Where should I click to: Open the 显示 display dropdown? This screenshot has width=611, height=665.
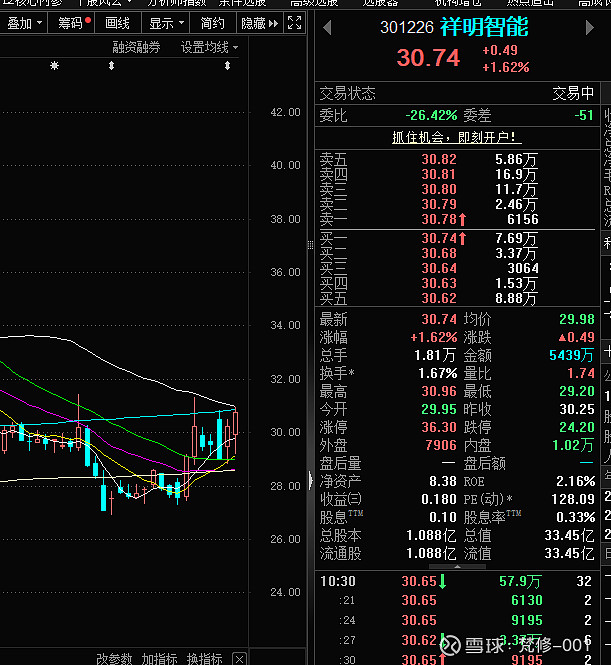click(166, 23)
